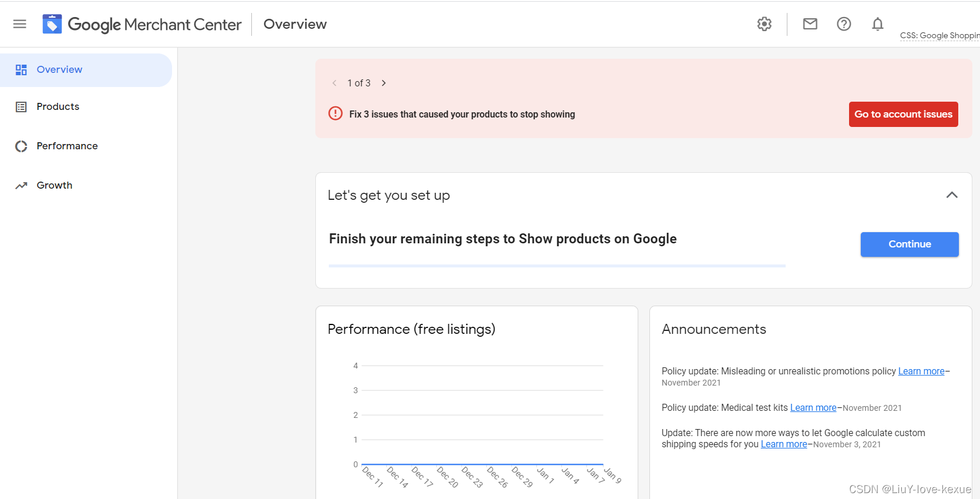Click the red alert warning icon
Image resolution: width=980 pixels, height=499 pixels.
pos(335,113)
